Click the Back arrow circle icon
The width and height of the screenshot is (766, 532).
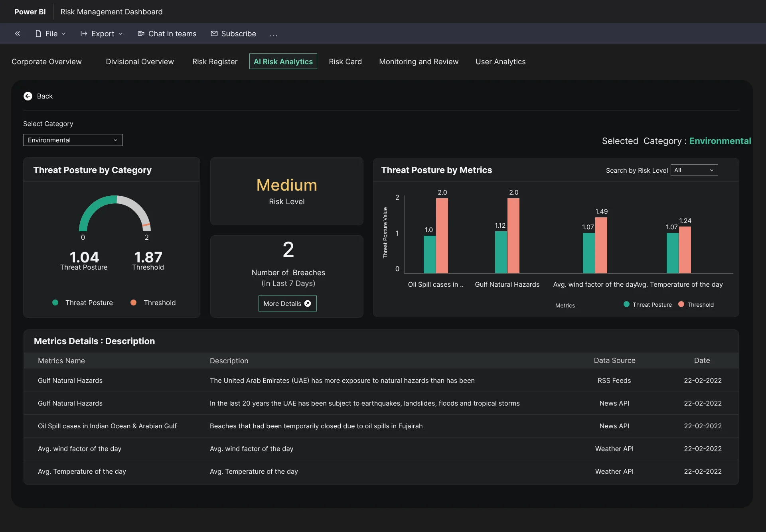coord(28,96)
